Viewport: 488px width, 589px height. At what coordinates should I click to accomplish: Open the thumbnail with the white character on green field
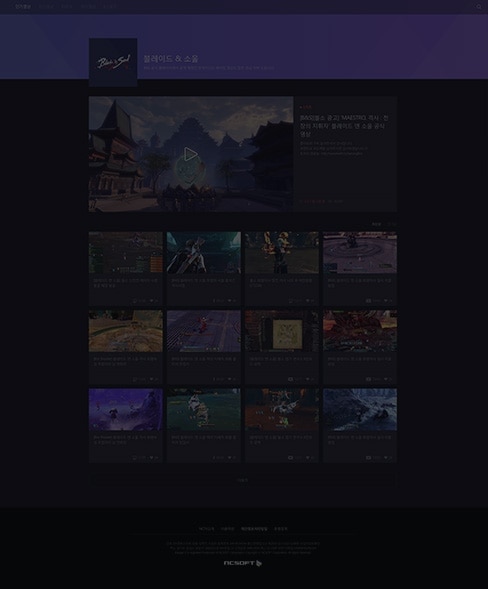[204, 409]
